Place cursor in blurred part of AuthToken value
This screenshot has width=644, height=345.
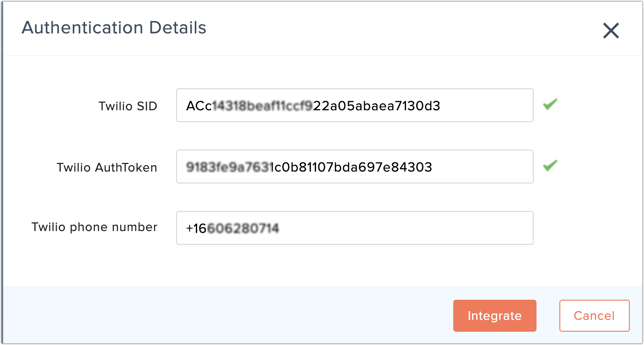tap(230, 167)
